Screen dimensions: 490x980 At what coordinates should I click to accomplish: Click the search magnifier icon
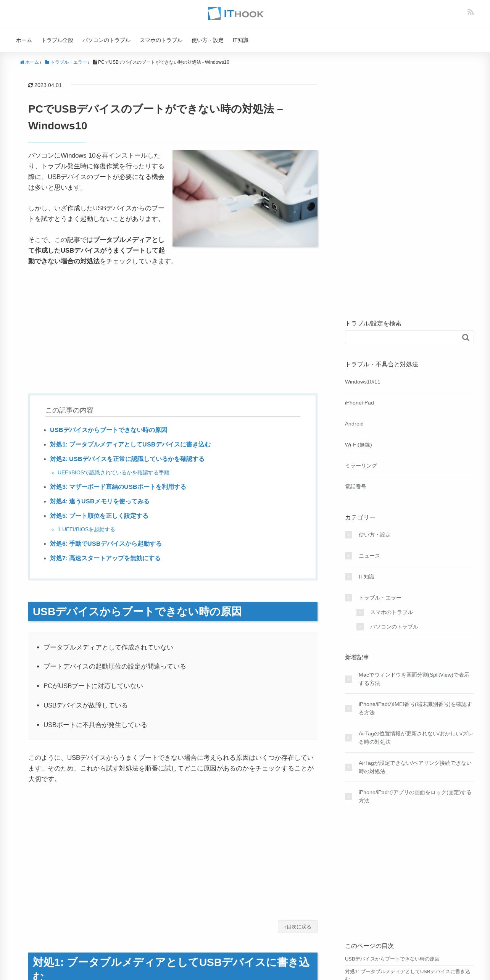pyautogui.click(x=466, y=337)
